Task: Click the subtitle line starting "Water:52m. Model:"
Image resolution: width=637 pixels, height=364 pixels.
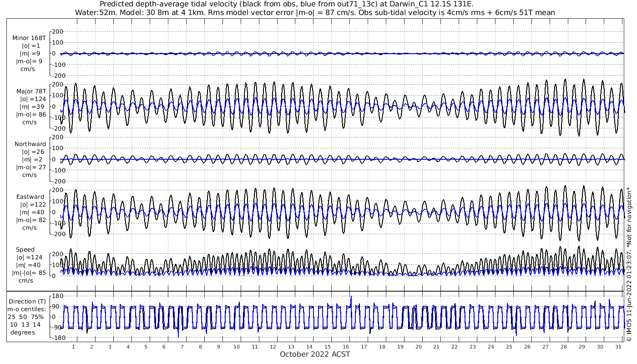Action: 314,12
